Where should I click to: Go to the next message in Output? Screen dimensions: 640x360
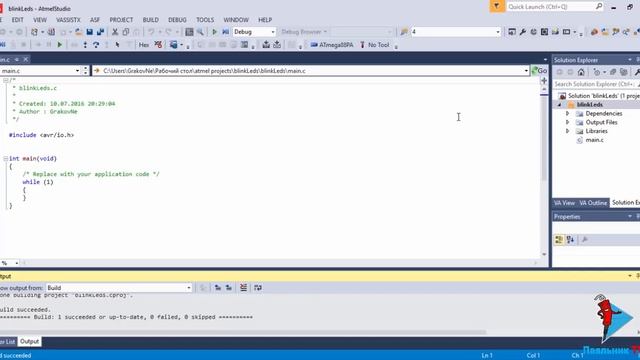229,288
